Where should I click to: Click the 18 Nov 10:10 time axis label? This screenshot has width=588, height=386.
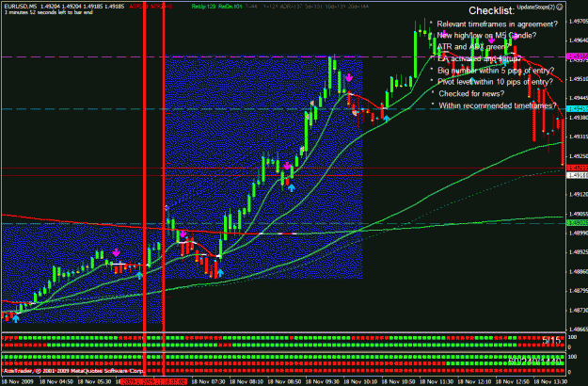(x=358, y=382)
